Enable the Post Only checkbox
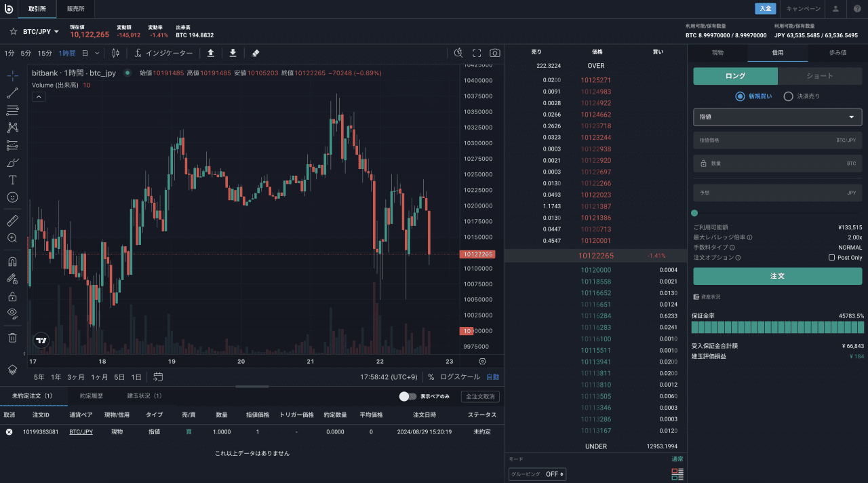 click(x=832, y=258)
